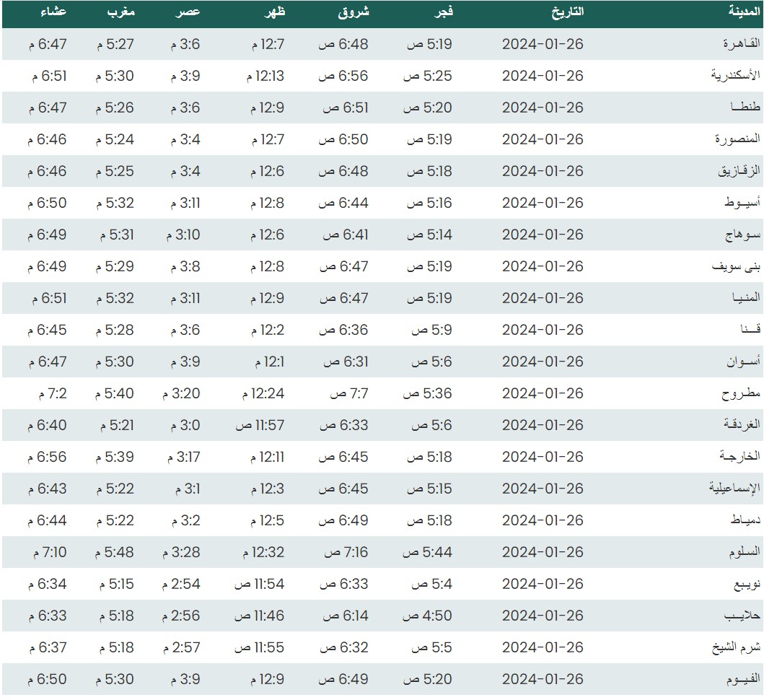Select the مغرب column header
The width and height of the screenshot is (764, 700).
[x=121, y=12]
